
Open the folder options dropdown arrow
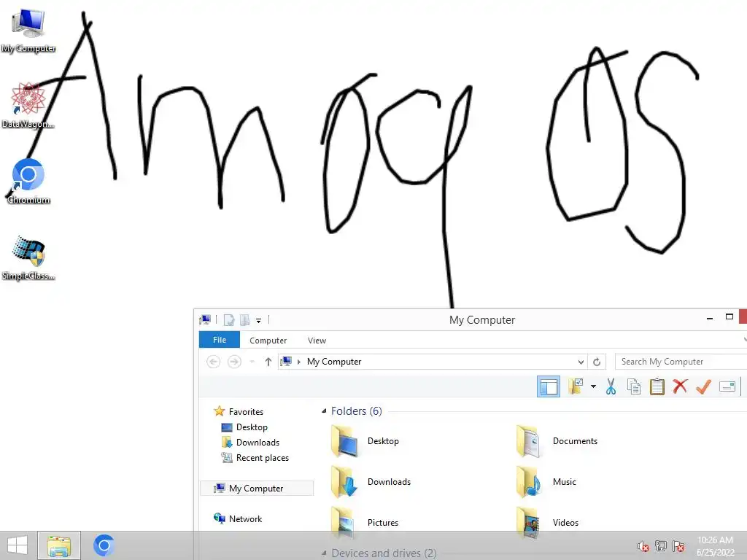(593, 386)
